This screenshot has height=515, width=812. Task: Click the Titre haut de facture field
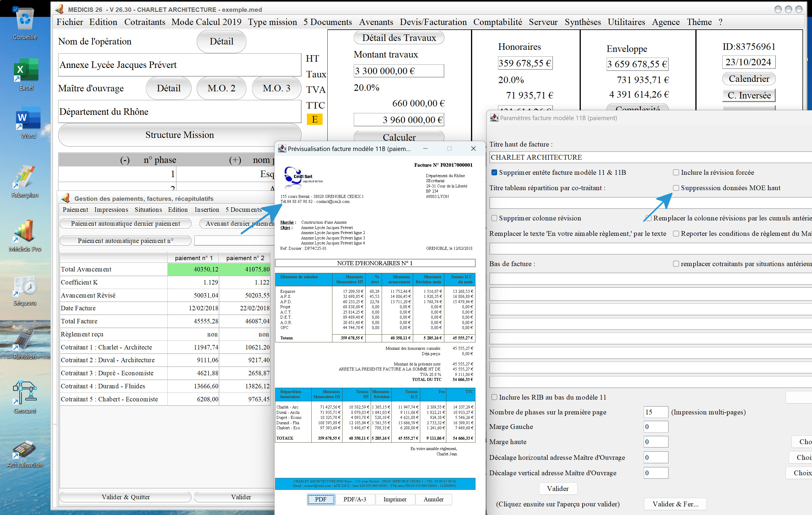pos(651,158)
